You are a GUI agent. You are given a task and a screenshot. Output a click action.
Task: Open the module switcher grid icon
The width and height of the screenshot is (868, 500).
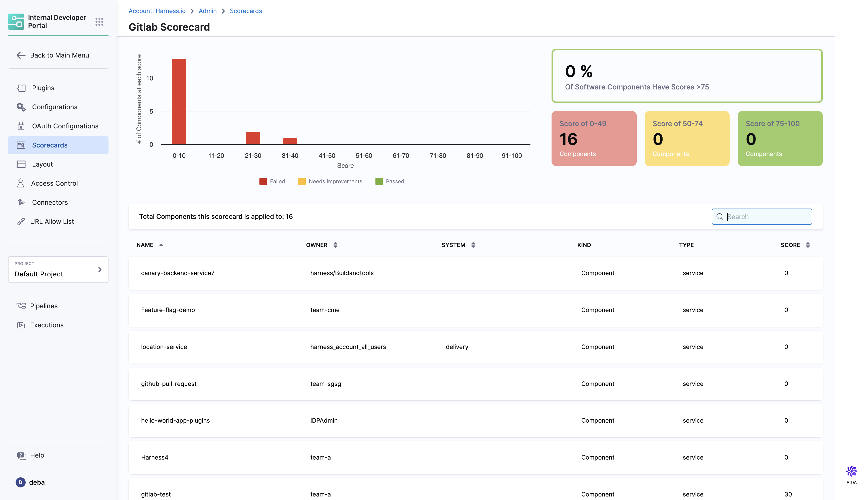pyautogui.click(x=99, y=22)
